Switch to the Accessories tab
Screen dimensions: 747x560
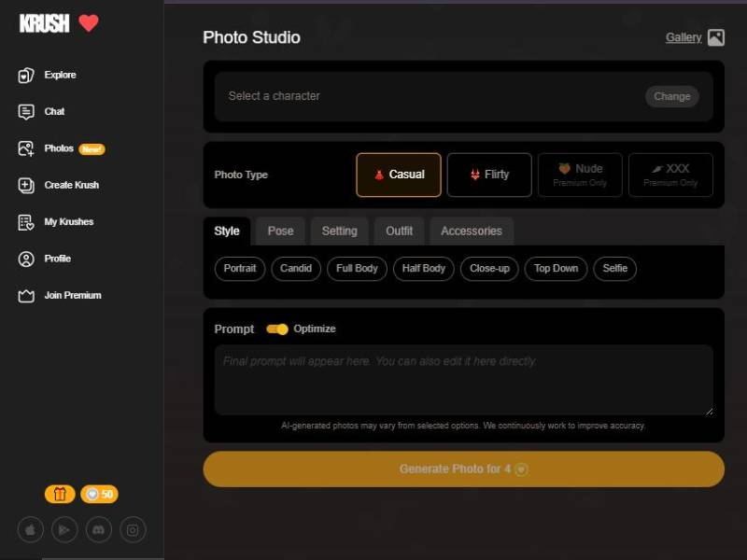[x=472, y=231]
